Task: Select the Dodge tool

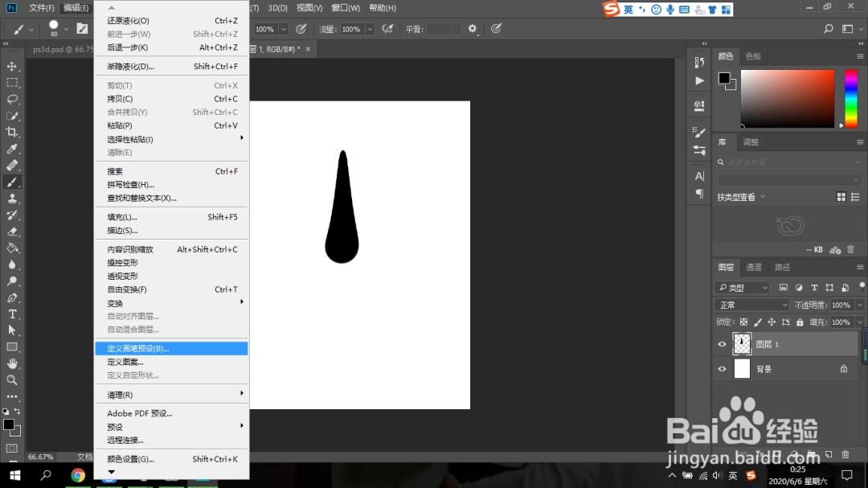Action: click(11, 281)
